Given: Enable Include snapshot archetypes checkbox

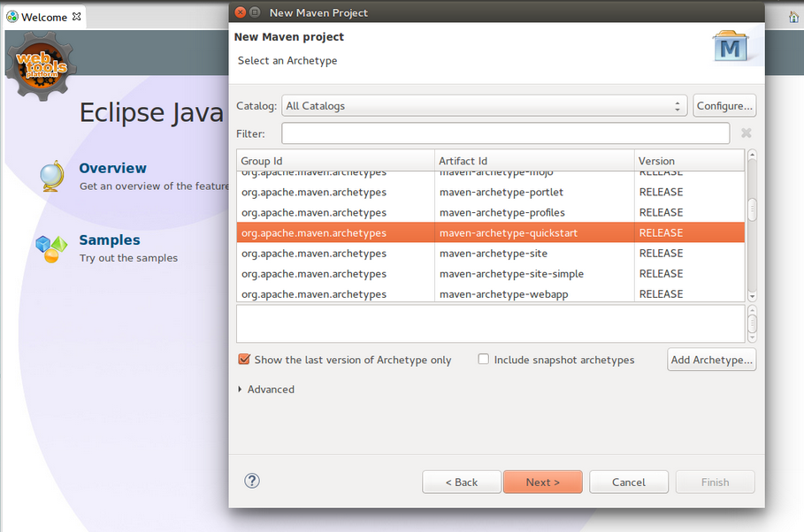Looking at the screenshot, I should [x=484, y=360].
